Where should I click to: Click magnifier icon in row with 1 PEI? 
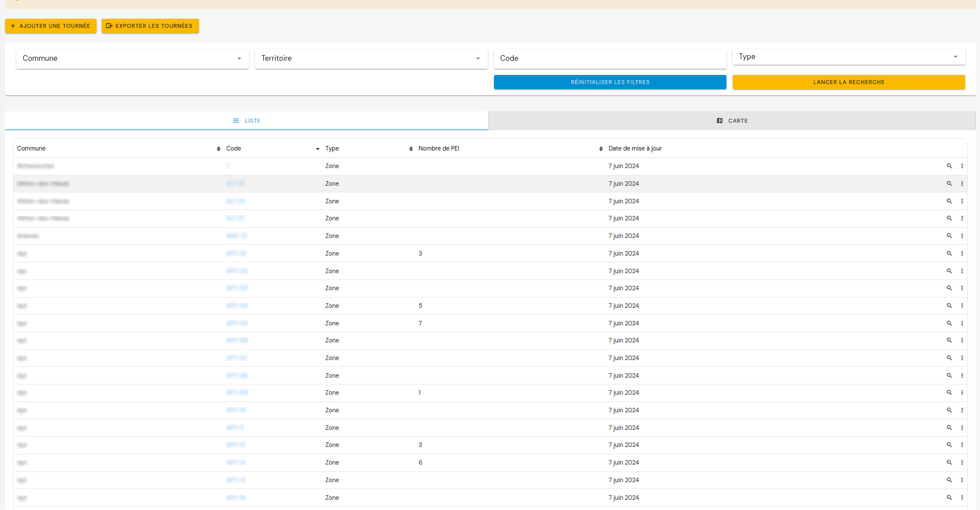[949, 392]
